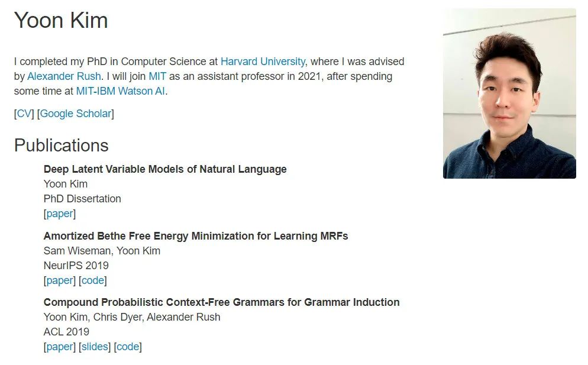This screenshot has width=588, height=365.
Task: Open the Amortized Bethe paper link
Action: (x=60, y=280)
